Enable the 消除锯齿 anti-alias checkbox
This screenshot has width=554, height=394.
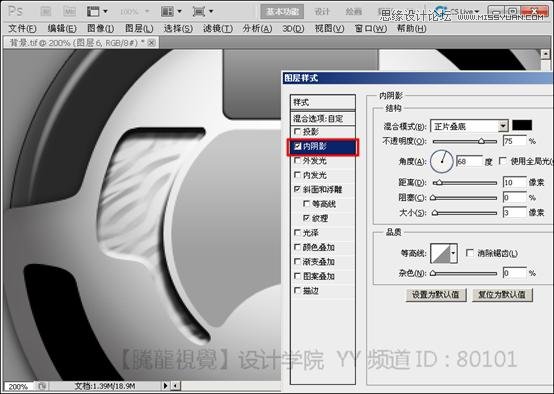click(470, 253)
